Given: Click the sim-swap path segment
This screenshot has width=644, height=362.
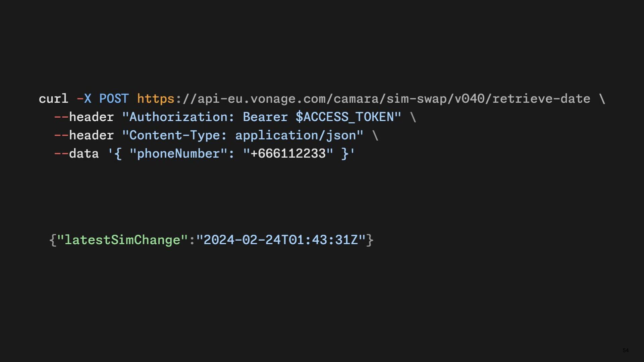Looking at the screenshot, I should 417,99.
